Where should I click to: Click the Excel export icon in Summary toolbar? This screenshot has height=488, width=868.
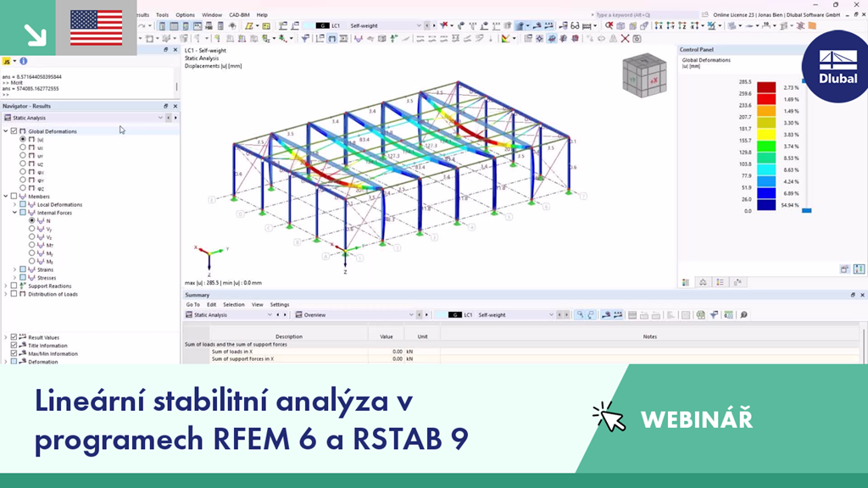[700, 315]
